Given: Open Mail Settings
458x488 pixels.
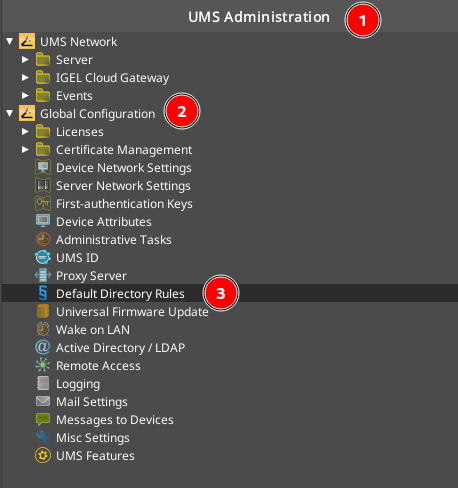Looking at the screenshot, I should [x=92, y=402].
